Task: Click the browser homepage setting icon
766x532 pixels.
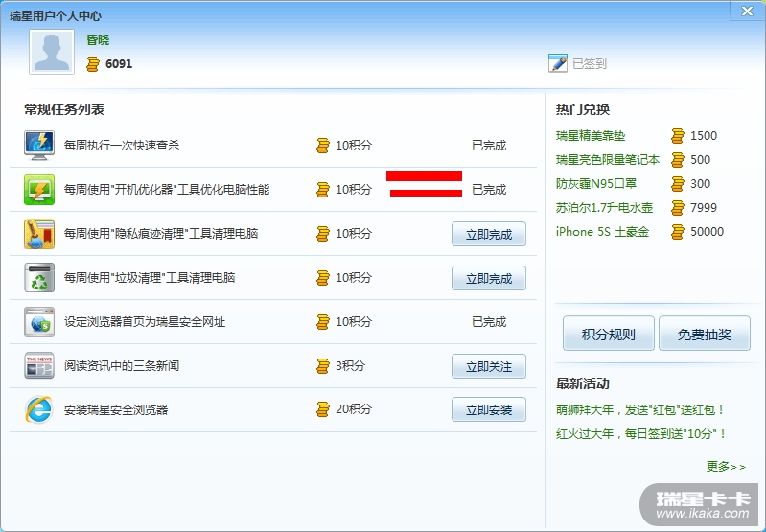Action: click(x=39, y=322)
